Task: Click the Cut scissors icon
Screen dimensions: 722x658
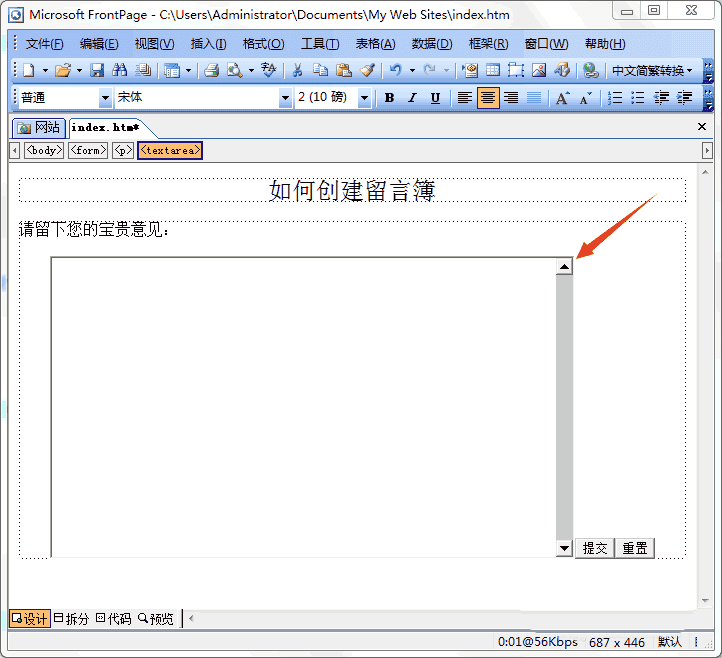Action: click(x=297, y=70)
